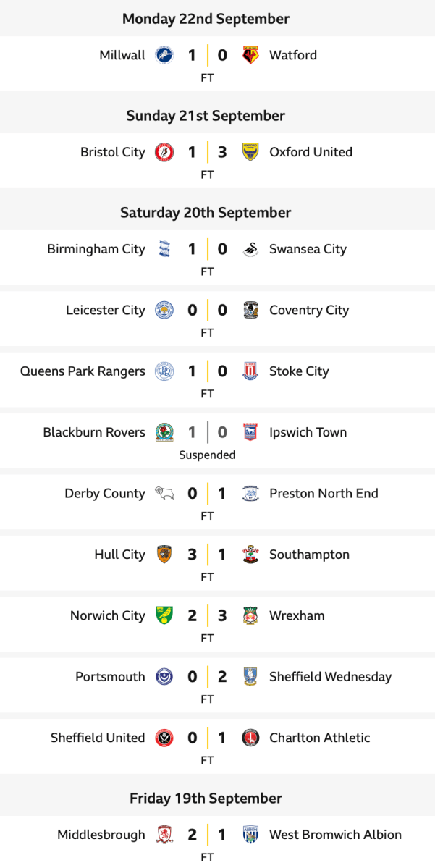
Task: Click the Wrexham club crest
Action: pyautogui.click(x=250, y=616)
